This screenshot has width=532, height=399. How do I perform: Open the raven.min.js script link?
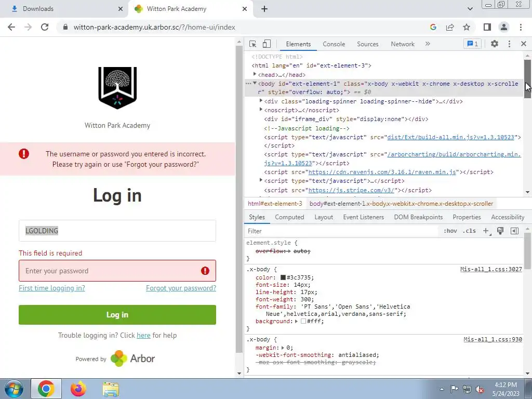[x=382, y=172]
